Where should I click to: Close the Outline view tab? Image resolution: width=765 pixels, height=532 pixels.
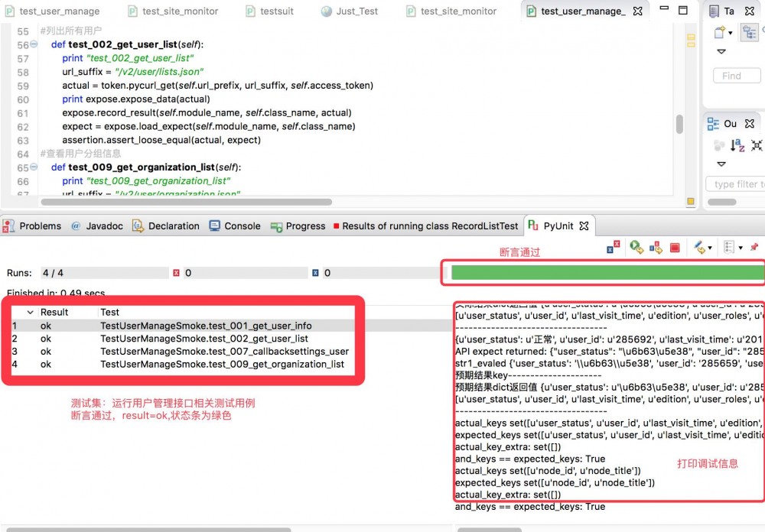click(750, 123)
